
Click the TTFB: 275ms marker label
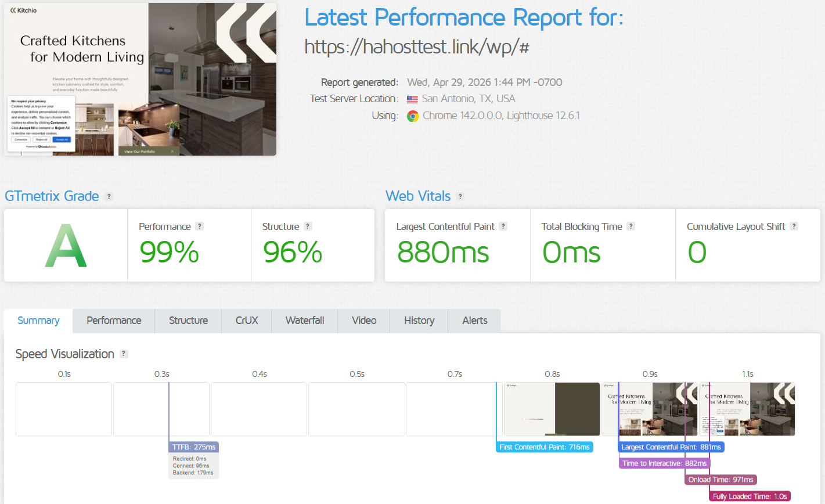[194, 447]
